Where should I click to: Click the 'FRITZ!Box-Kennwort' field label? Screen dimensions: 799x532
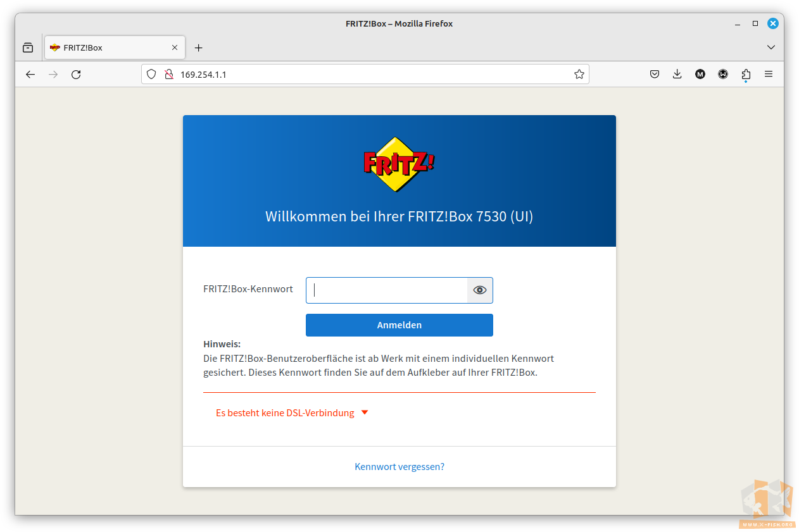coord(248,289)
